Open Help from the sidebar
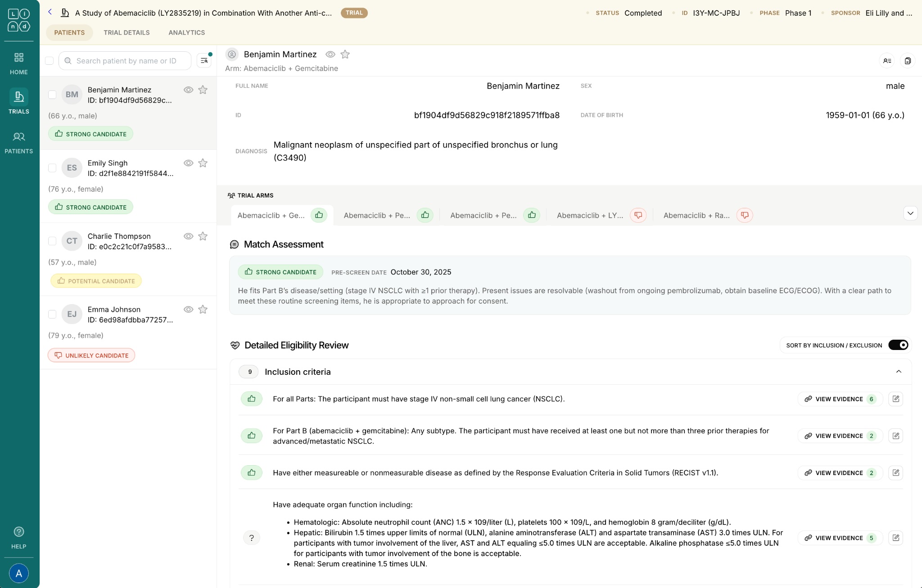The height and width of the screenshot is (588, 922). pos(18,537)
